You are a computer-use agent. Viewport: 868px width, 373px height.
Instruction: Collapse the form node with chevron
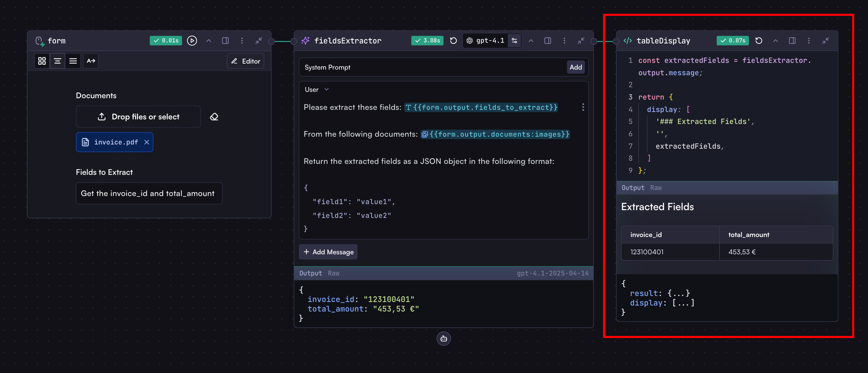point(209,41)
